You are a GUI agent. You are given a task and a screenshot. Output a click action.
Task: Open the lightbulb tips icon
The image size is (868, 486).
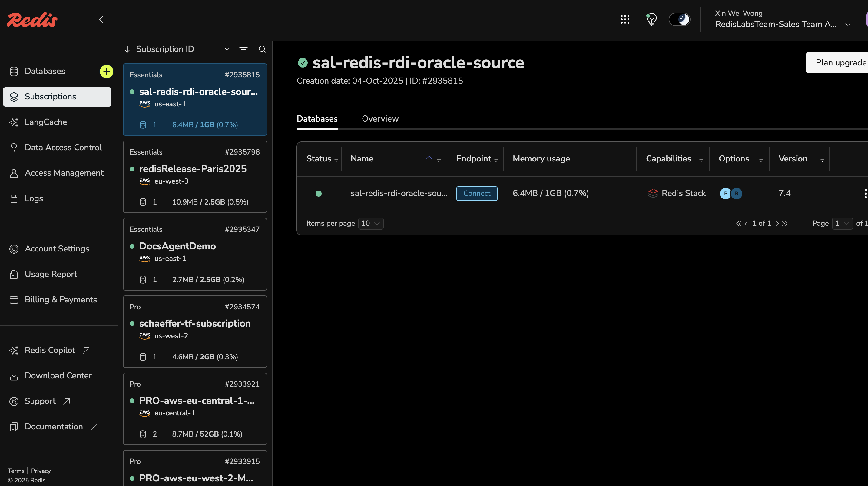click(651, 20)
